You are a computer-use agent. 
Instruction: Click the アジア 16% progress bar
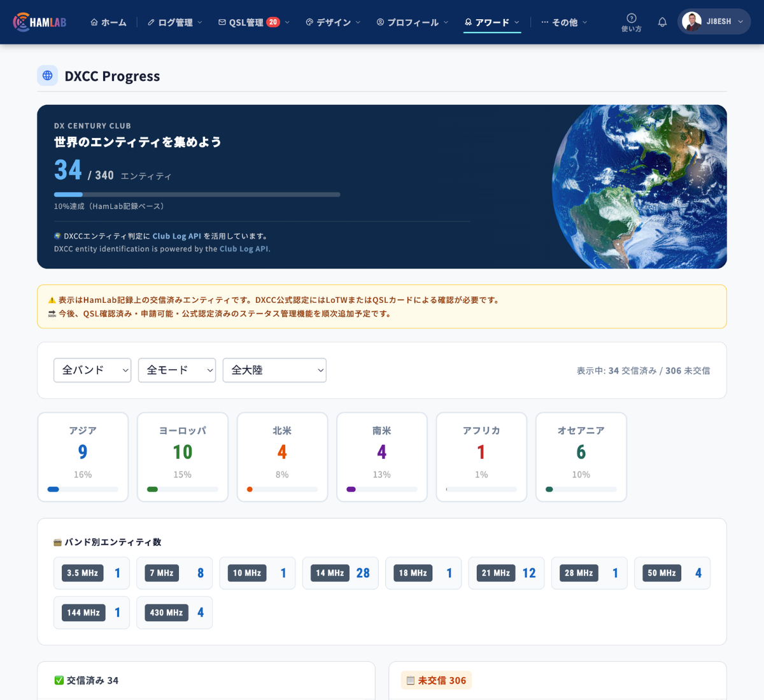[x=83, y=489]
